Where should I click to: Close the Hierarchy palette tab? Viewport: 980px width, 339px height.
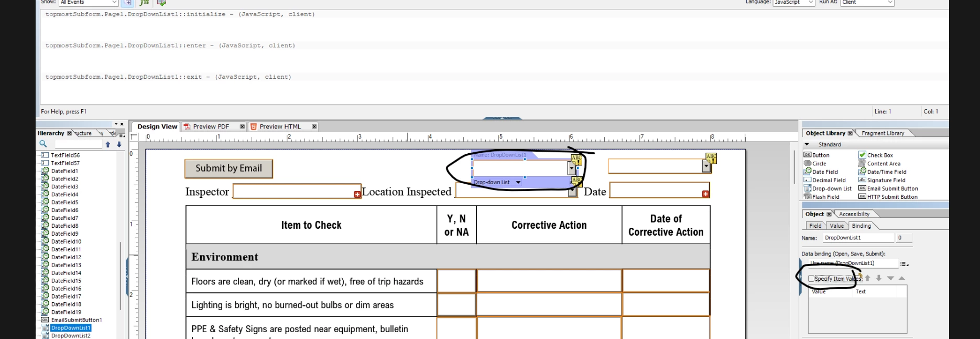point(69,133)
